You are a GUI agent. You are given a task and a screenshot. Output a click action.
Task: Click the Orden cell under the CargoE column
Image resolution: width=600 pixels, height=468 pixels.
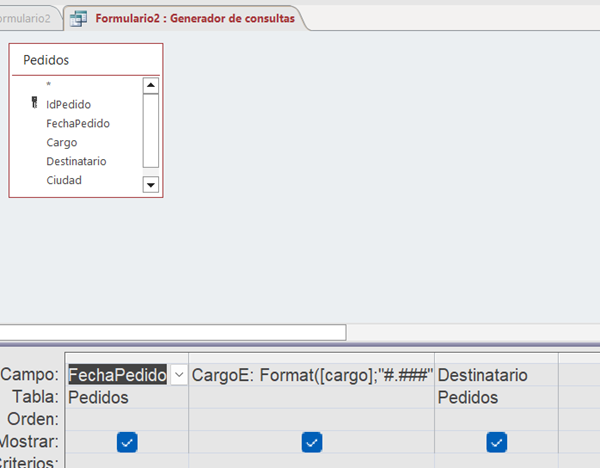(311, 419)
